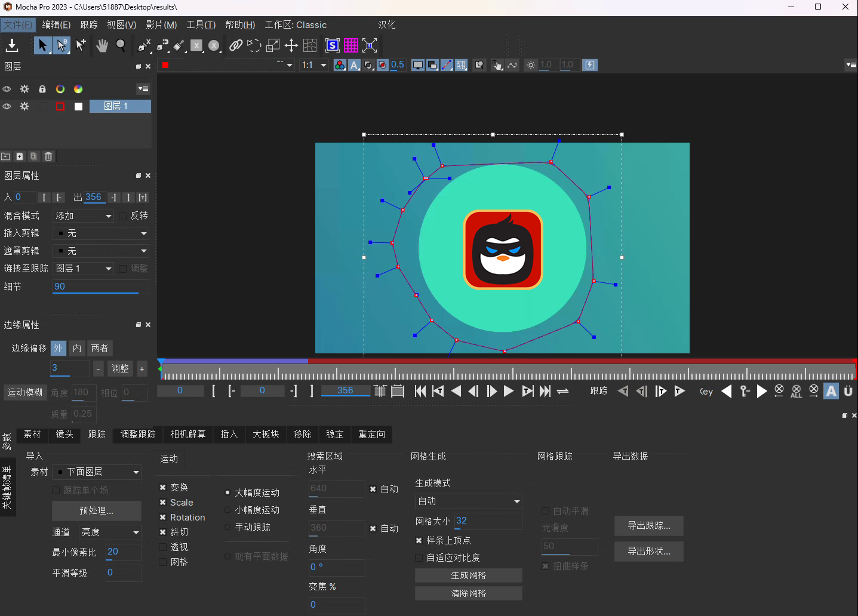Click the 预处理... button
Image resolution: width=858 pixels, height=616 pixels.
pos(97,511)
